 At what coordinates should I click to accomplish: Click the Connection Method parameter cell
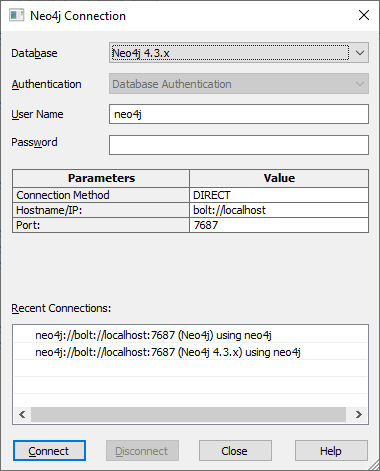tap(101, 195)
